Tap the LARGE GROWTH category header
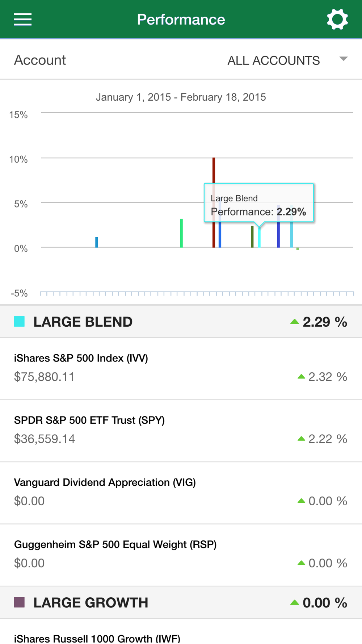 181,602
